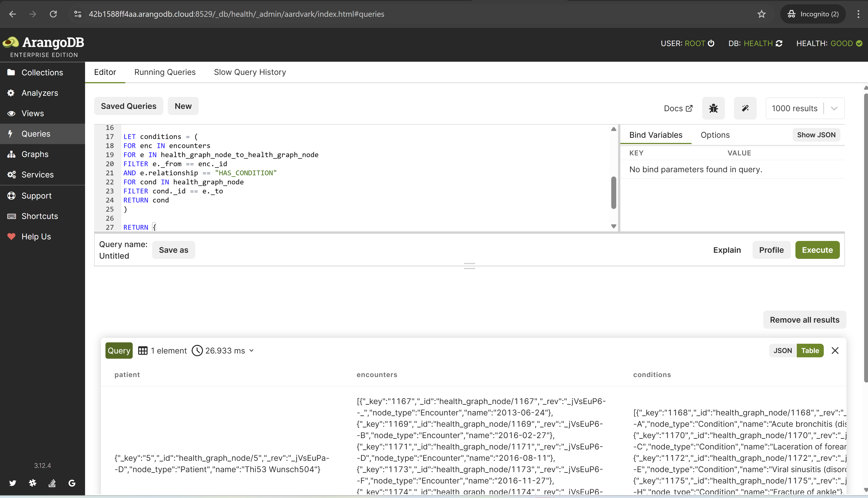The height and width of the screenshot is (498, 868).
Task: Toggle Show JSON for bind variables
Action: click(816, 135)
